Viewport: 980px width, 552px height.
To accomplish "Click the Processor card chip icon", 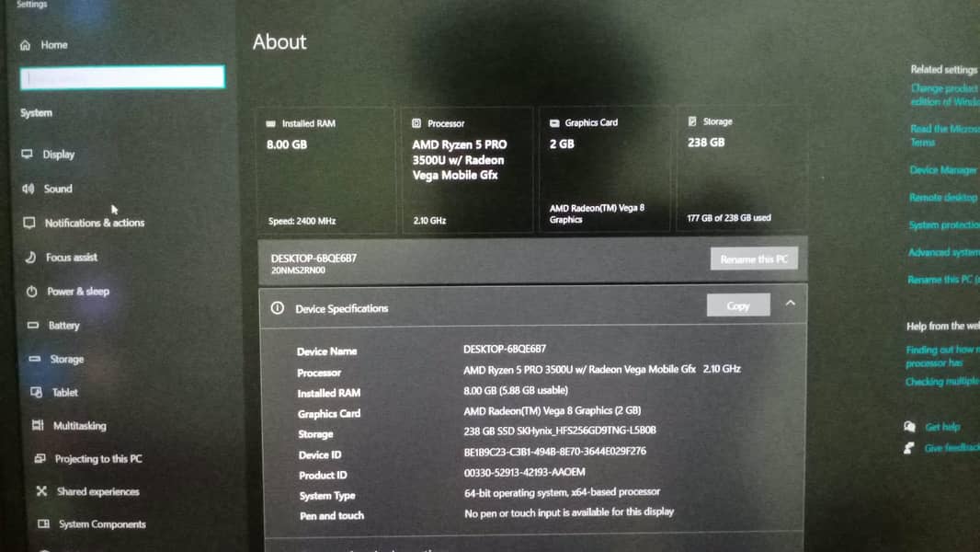I will pyautogui.click(x=416, y=123).
